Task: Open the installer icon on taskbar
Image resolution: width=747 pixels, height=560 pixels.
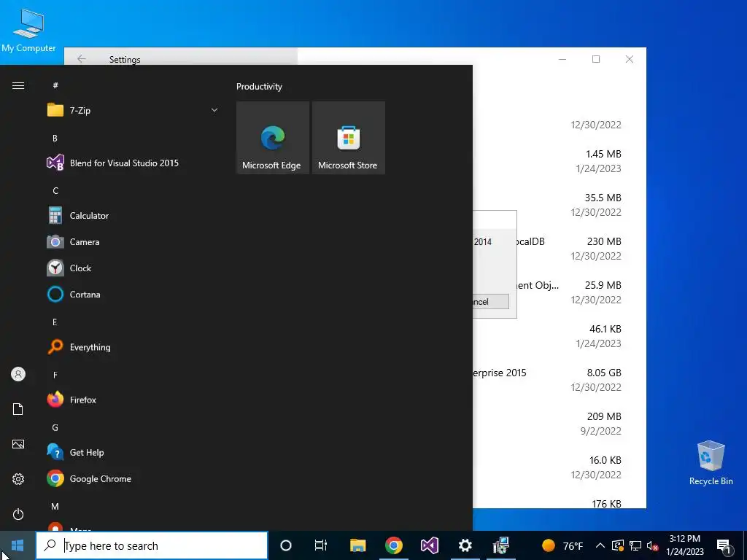Action: [500, 545]
